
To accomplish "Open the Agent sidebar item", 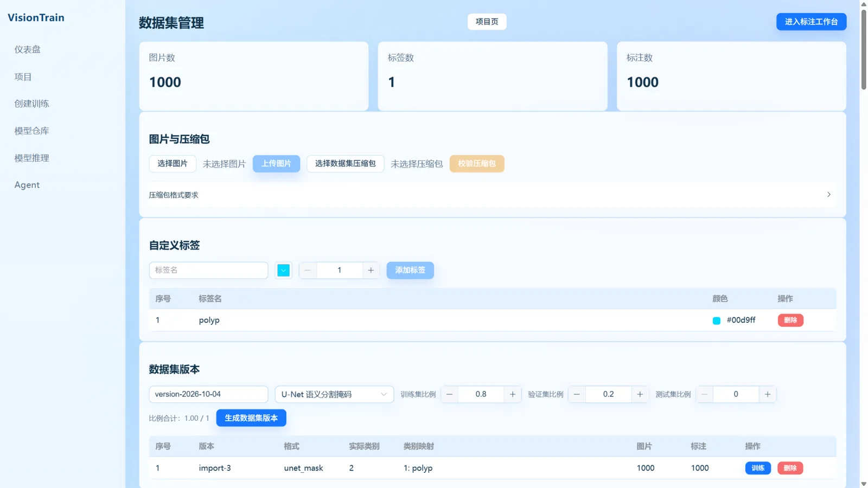I will click(27, 185).
